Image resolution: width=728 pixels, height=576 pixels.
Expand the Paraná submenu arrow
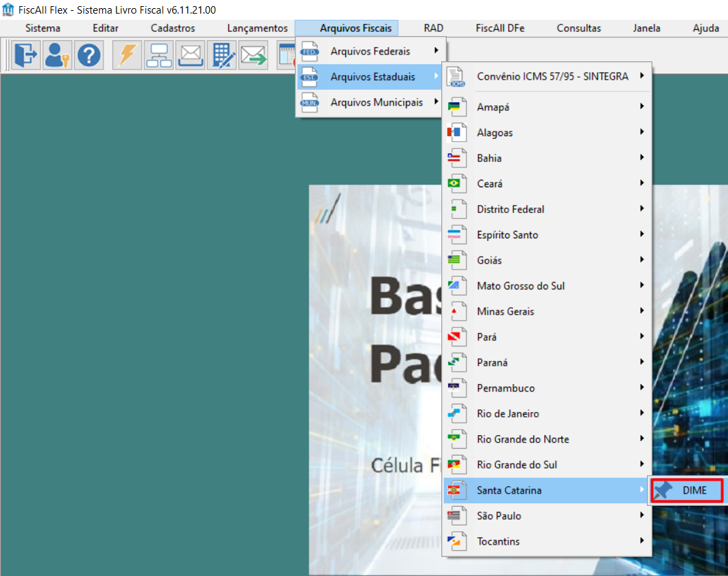pos(642,361)
